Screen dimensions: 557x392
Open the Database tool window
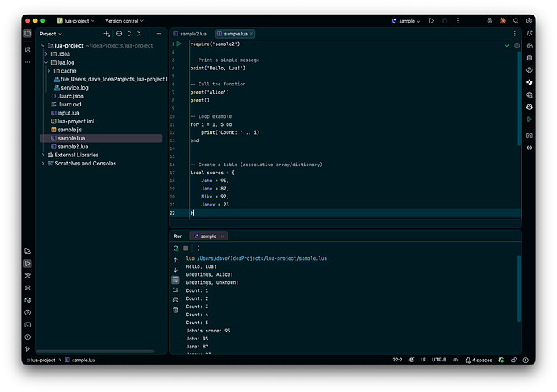(530, 58)
